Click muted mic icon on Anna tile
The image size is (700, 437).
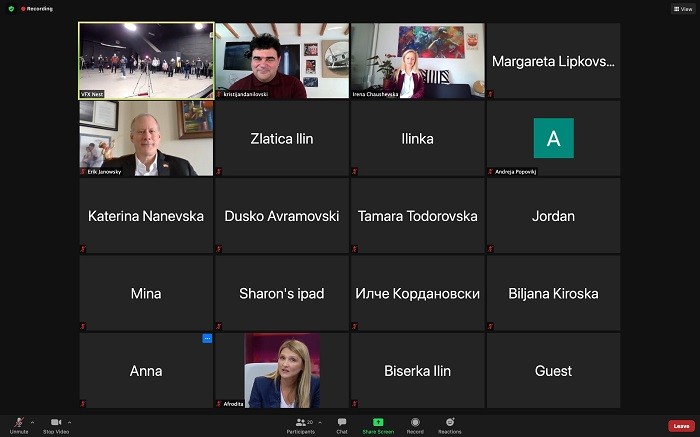(83, 404)
